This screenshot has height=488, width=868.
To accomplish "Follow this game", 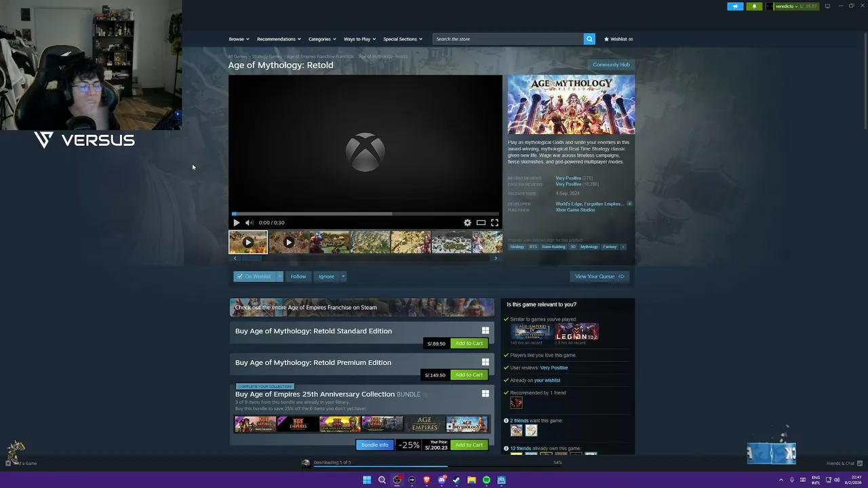I will (298, 277).
